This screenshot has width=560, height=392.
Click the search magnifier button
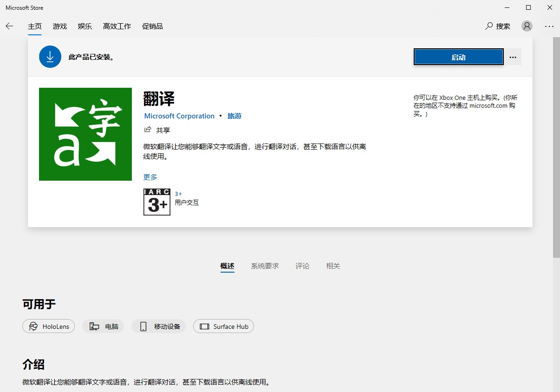pyautogui.click(x=498, y=26)
